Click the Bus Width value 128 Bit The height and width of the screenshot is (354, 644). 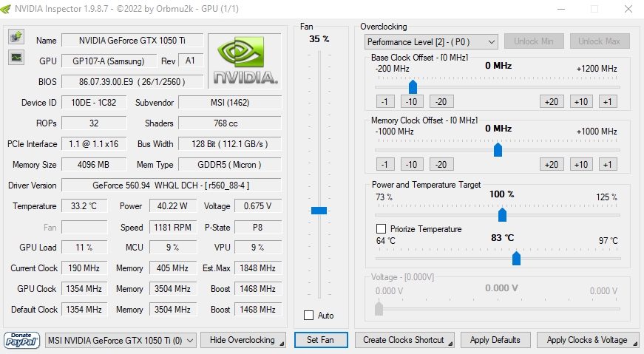click(x=230, y=143)
